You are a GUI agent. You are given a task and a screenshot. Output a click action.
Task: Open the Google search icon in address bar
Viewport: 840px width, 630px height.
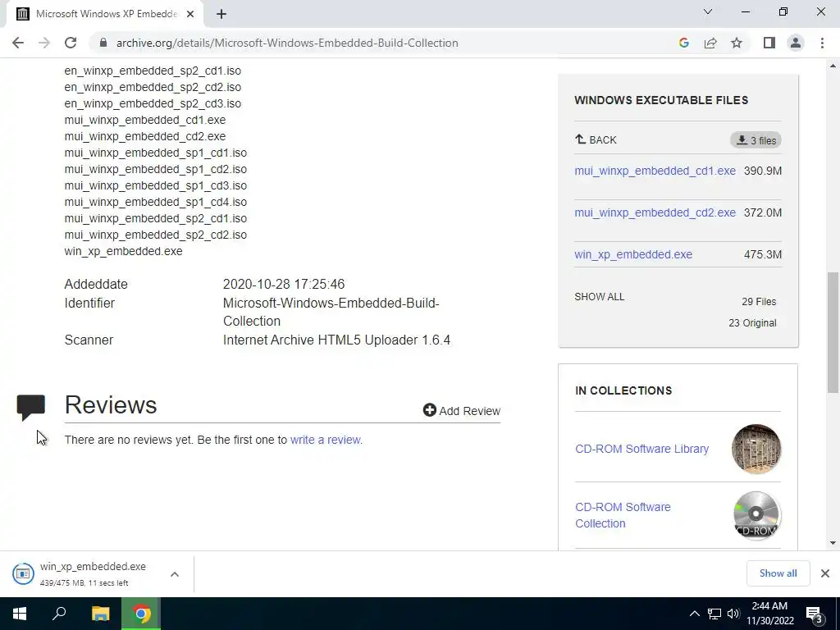(683, 43)
